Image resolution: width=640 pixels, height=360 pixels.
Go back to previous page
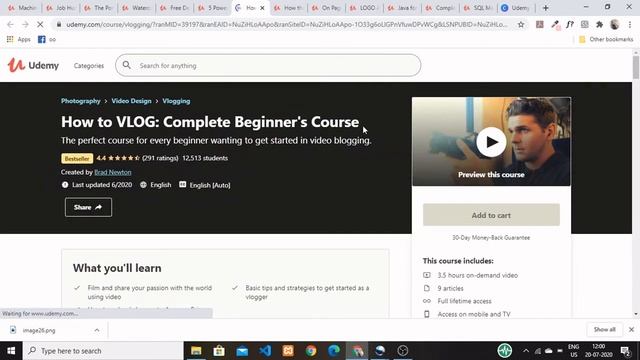click(10, 24)
